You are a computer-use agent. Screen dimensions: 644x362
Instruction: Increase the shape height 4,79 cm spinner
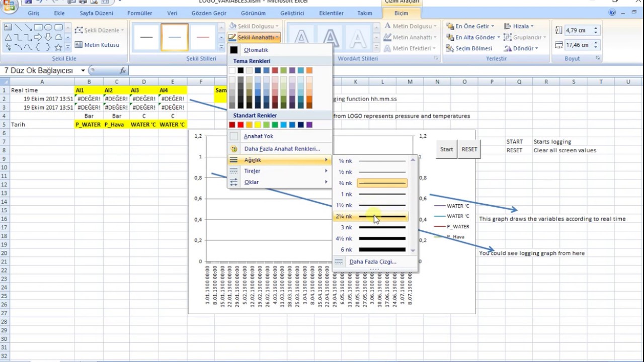(x=596, y=29)
